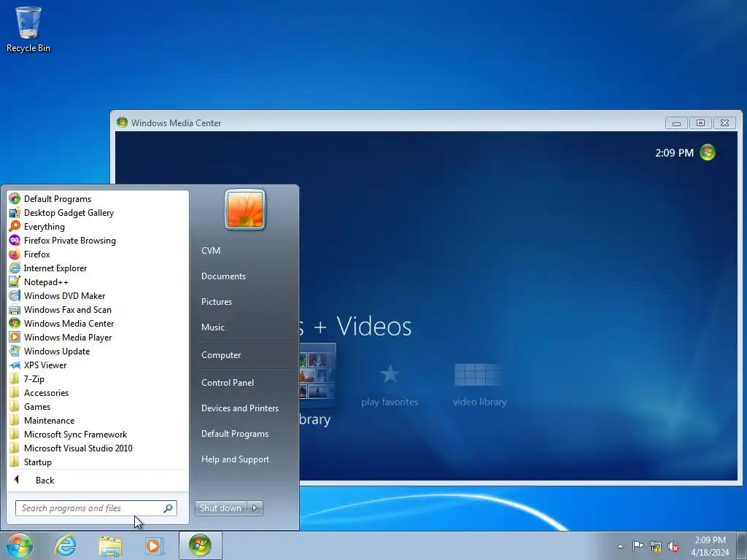The height and width of the screenshot is (560, 747).
Task: Click the taskbar clock and date
Action: pos(710,546)
